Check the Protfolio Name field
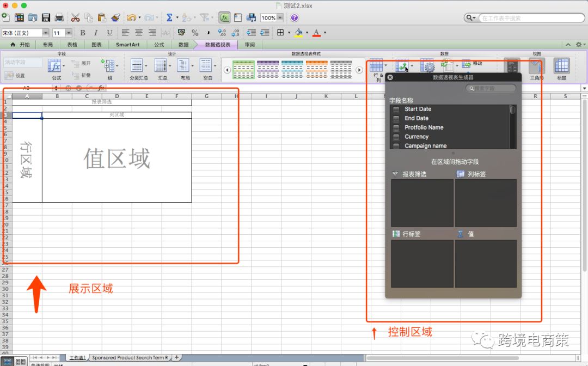The height and width of the screenshot is (366, 588). pos(396,127)
